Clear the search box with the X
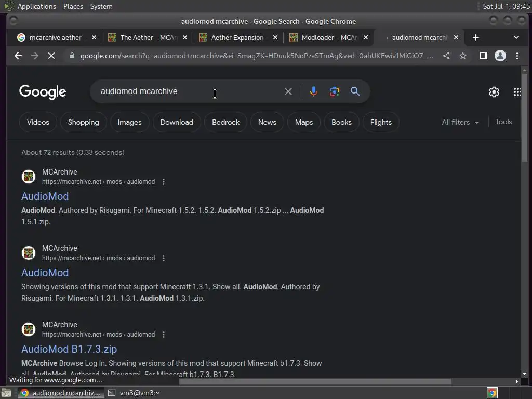Image resolution: width=532 pixels, height=399 pixels. [288, 91]
